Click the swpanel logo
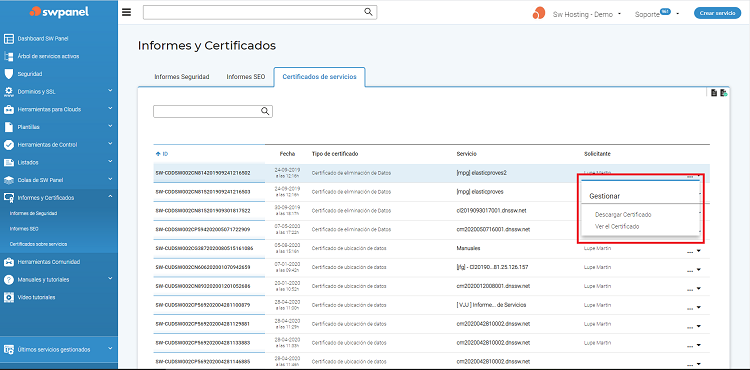 point(59,12)
